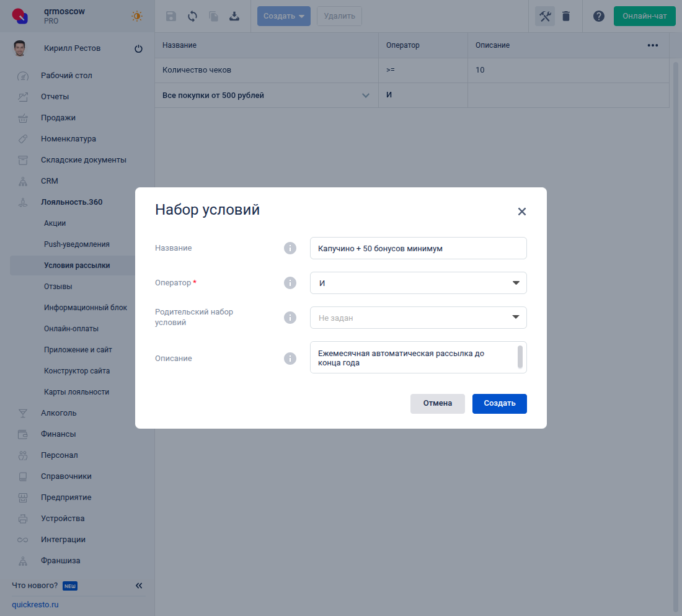Expand the Создать toolbar dropdown
The image size is (682, 616).
pos(283,16)
